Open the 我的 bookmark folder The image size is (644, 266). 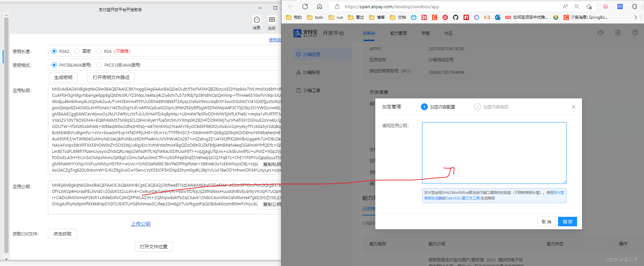(294, 17)
